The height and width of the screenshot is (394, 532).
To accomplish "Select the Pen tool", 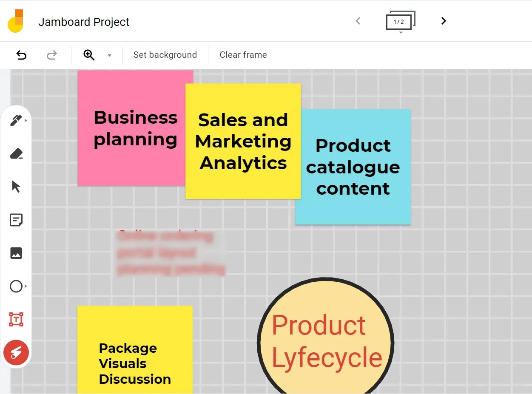I will pos(16,120).
